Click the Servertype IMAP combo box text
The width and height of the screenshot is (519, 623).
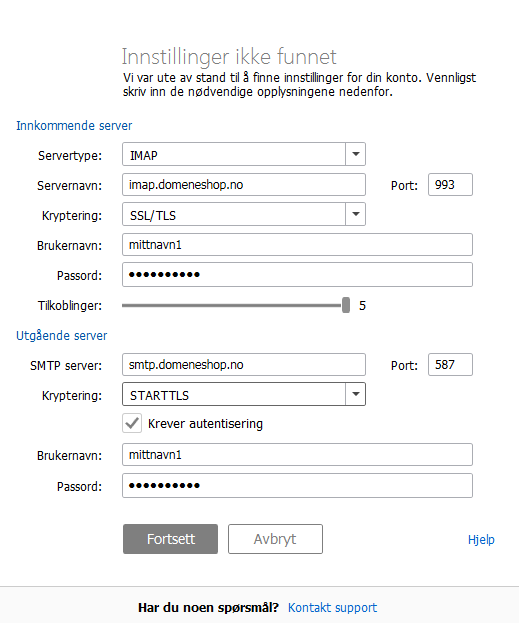pos(234,154)
